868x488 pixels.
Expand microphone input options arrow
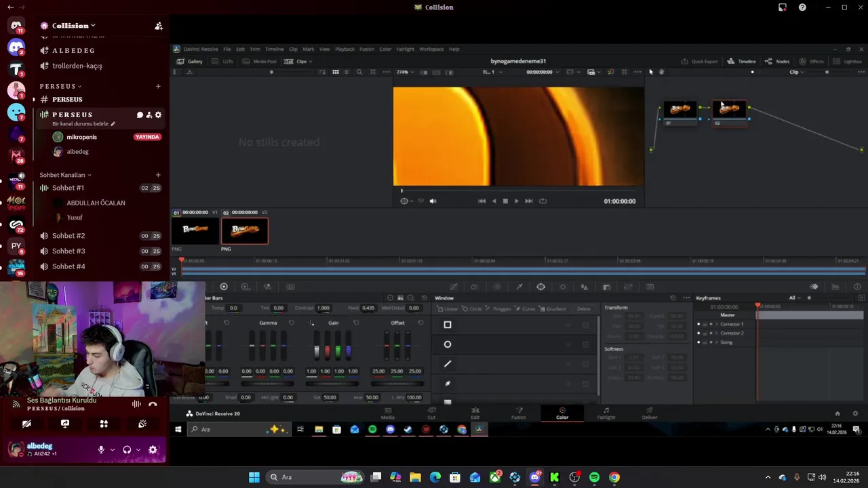pos(113,449)
